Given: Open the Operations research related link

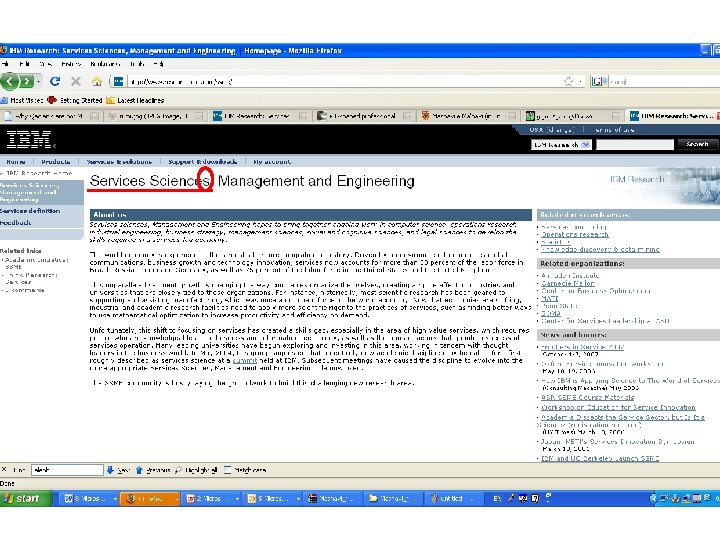Looking at the screenshot, I should pos(575,234).
